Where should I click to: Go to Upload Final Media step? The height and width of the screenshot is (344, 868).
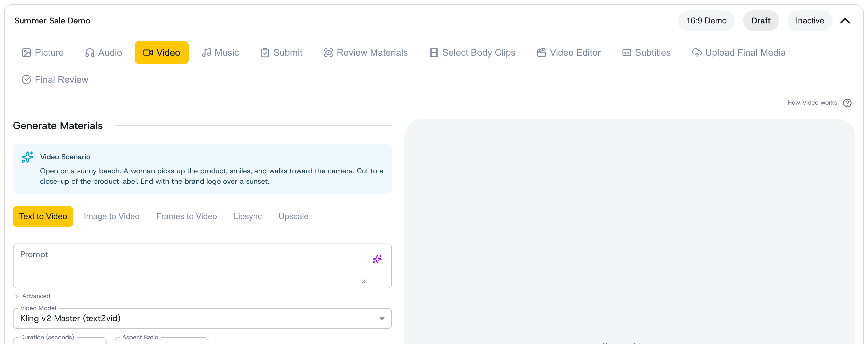click(x=738, y=53)
